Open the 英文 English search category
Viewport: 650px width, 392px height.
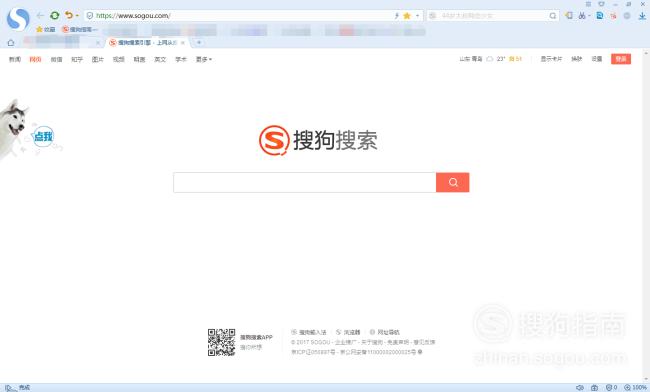pos(160,59)
